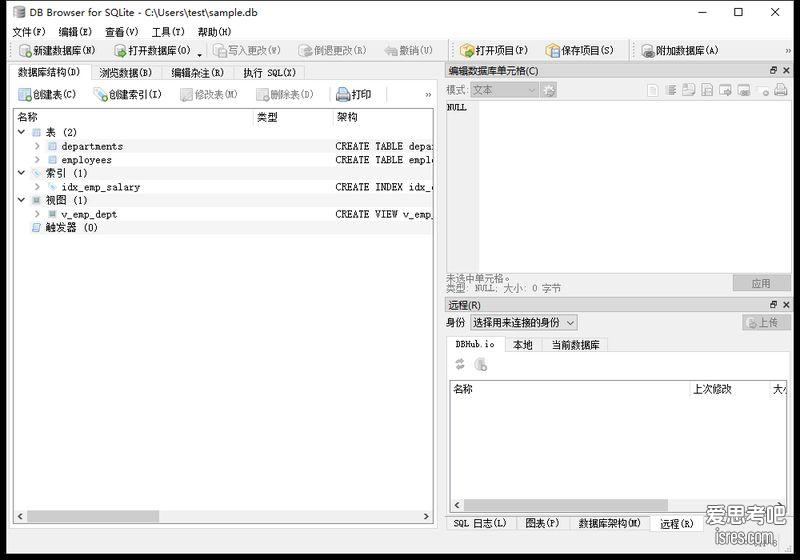The width and height of the screenshot is (800, 560).
Task: Click the Write Changes (写入更改) toolbar button
Action: point(246,50)
